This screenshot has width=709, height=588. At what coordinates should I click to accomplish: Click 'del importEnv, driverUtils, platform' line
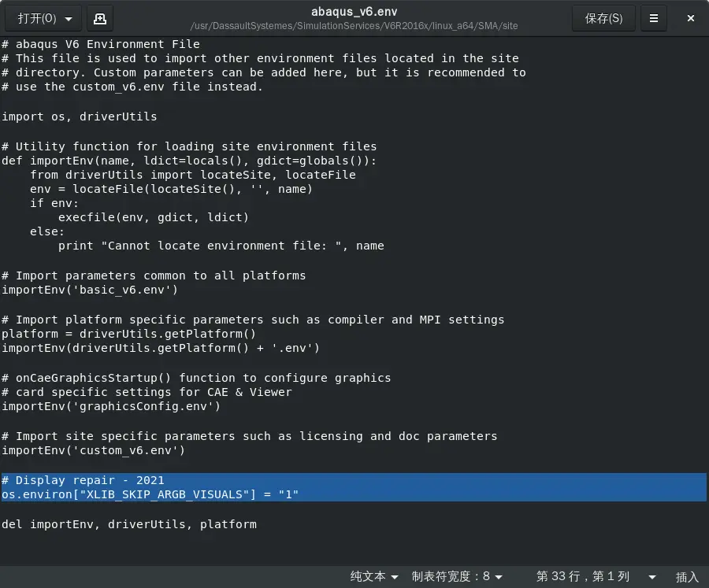click(x=129, y=524)
